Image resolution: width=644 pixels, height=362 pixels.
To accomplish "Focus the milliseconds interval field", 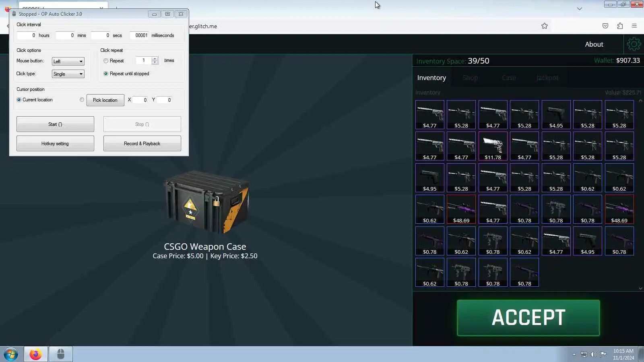I will pos(139,35).
